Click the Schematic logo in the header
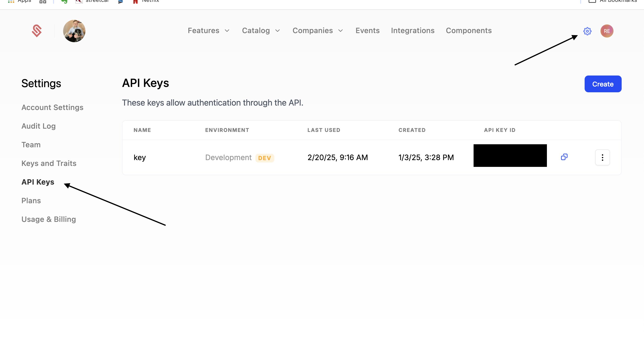Screen dimensions: 644x344 pyautogui.click(x=37, y=31)
